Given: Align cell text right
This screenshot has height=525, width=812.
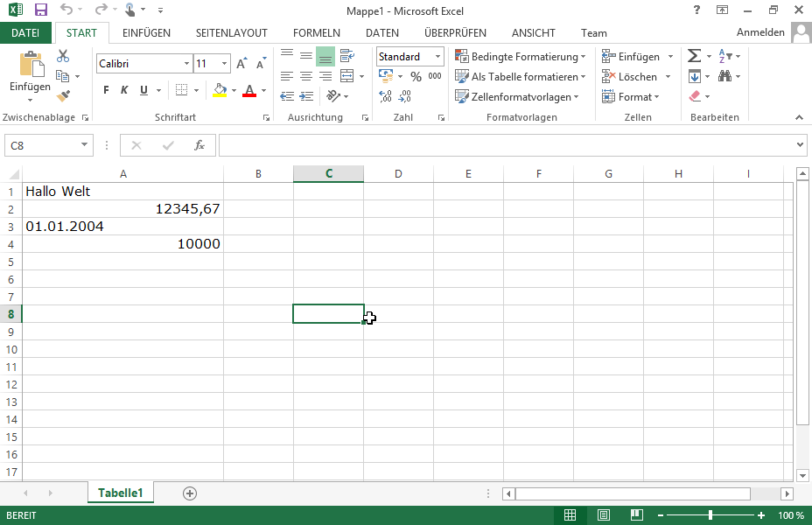Looking at the screenshot, I should pyautogui.click(x=325, y=76).
